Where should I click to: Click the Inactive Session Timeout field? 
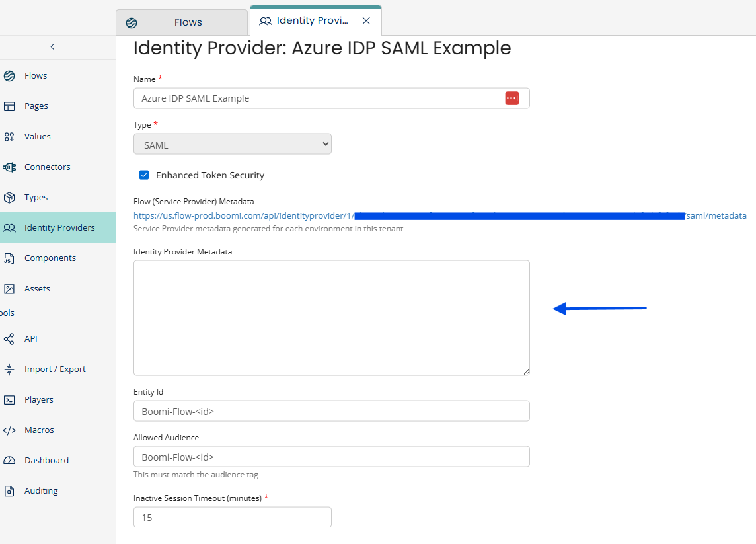(232, 518)
